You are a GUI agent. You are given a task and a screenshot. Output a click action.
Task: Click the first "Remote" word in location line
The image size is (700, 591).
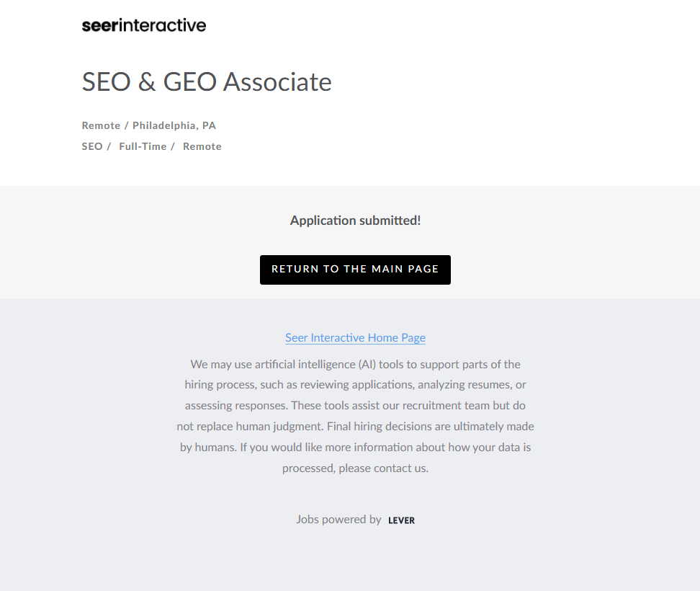tap(101, 125)
